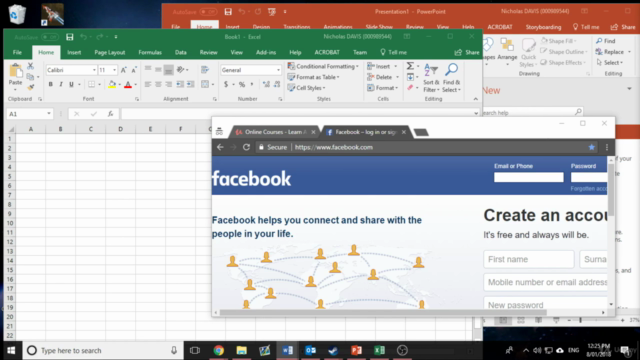Toggle AutoSave in the Excel title bar
Image resolution: width=640 pixels, height=360 pixels.
(x=50, y=37)
